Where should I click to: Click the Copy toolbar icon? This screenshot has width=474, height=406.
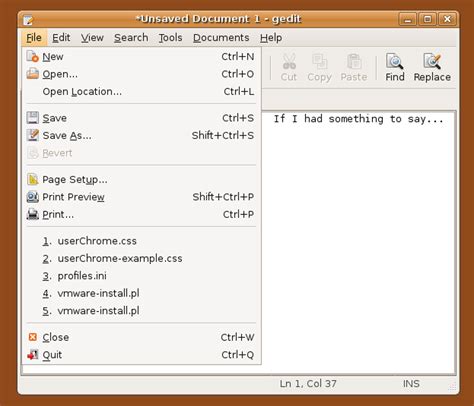tap(319, 61)
